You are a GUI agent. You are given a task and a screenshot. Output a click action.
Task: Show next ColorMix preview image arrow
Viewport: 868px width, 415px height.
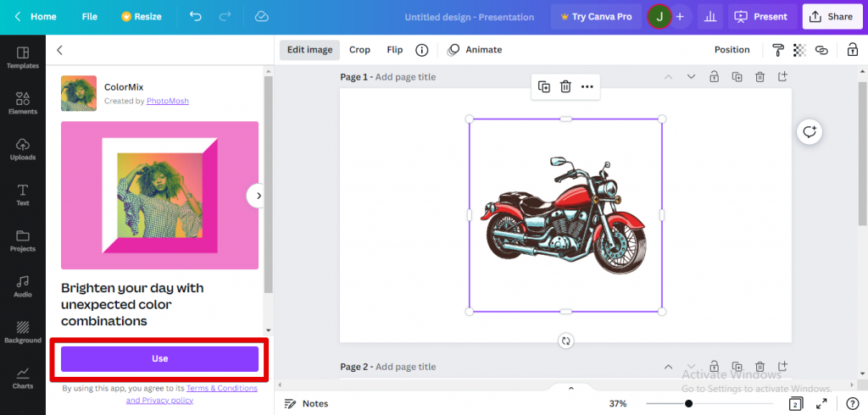click(x=258, y=196)
